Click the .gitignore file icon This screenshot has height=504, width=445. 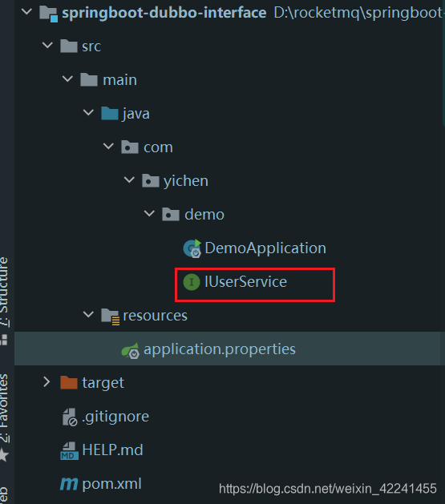coord(70,417)
